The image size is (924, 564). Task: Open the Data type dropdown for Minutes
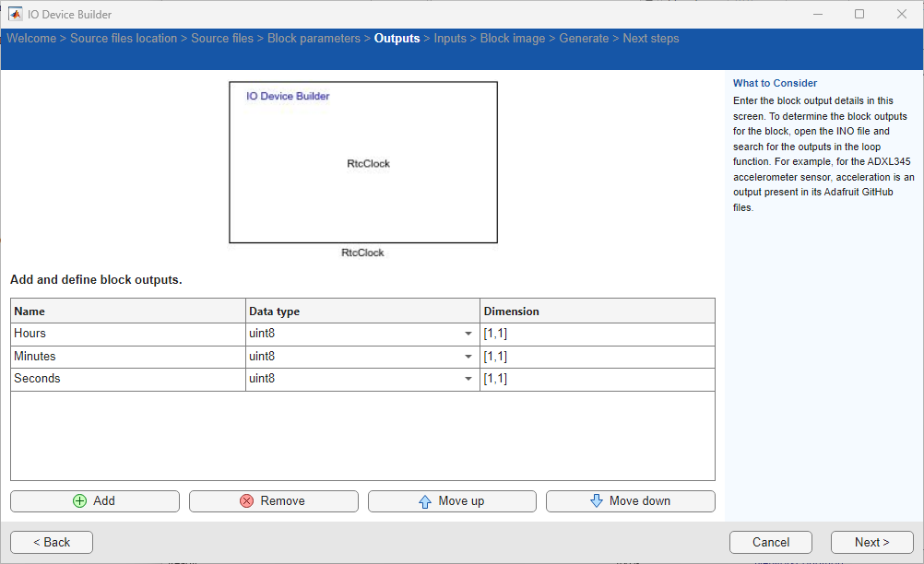(468, 357)
